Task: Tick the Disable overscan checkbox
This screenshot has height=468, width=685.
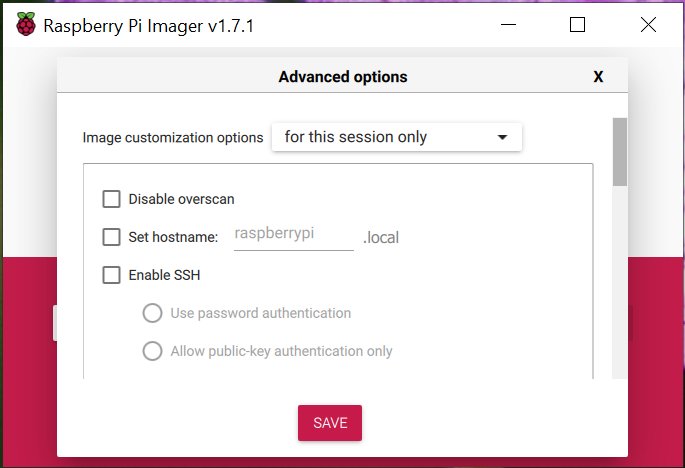Action: (111, 199)
